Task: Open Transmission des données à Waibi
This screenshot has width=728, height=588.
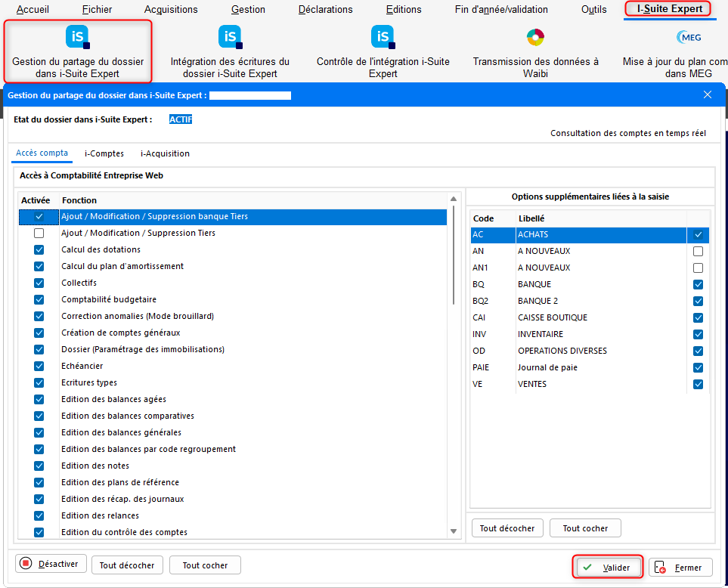Action: pos(535,37)
